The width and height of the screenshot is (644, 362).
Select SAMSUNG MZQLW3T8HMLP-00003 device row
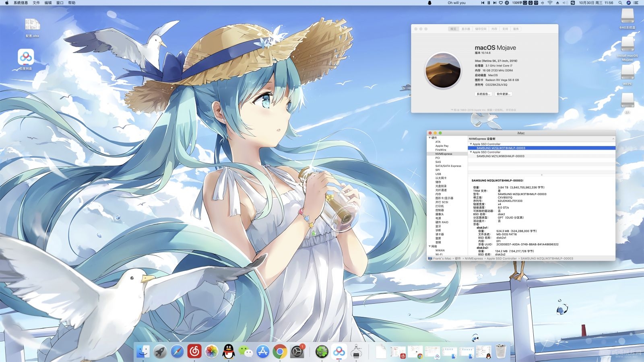point(541,148)
